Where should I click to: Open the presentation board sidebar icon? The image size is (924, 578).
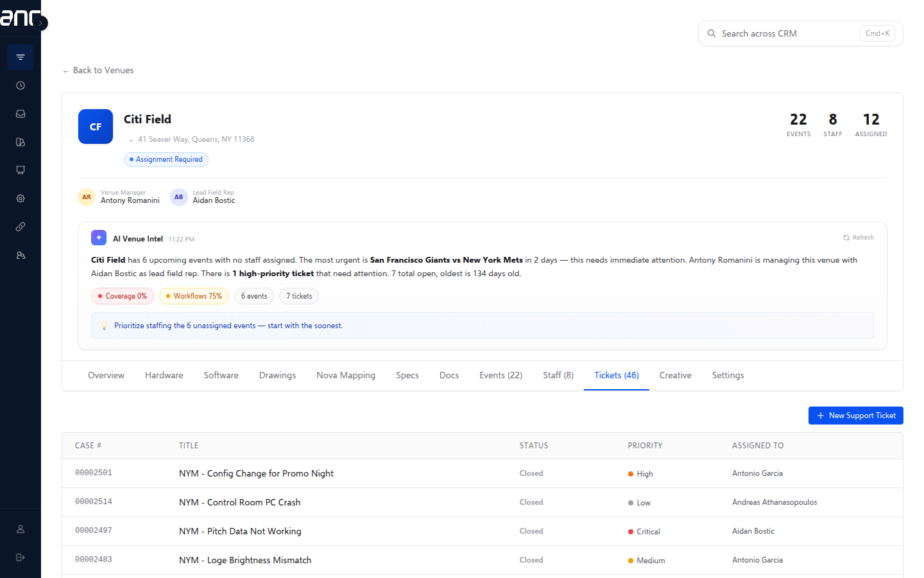pos(21,170)
